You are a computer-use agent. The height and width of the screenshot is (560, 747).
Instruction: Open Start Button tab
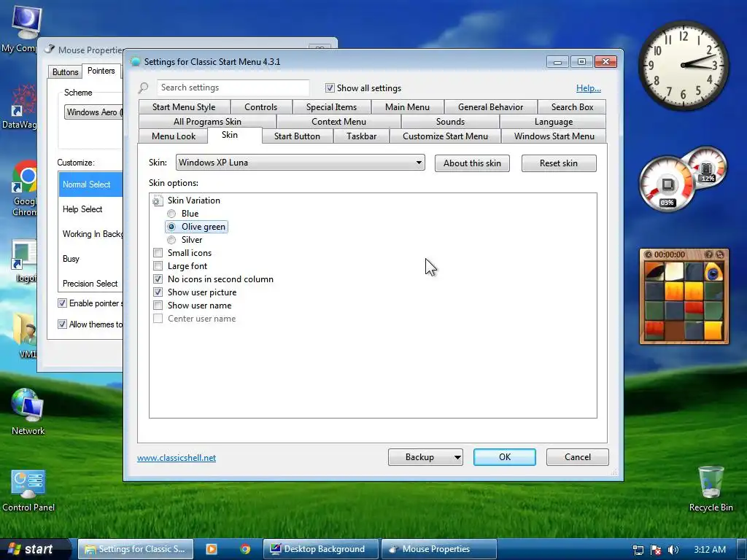[x=298, y=136]
